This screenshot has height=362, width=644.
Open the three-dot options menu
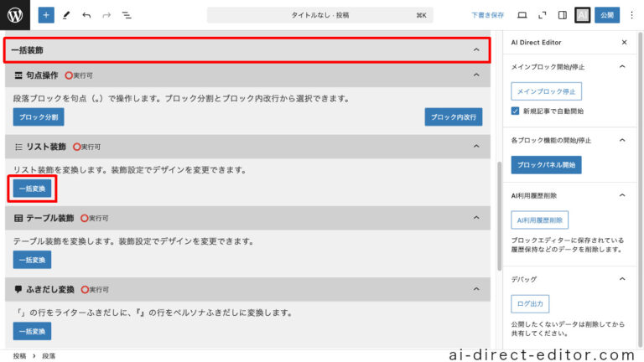click(631, 15)
